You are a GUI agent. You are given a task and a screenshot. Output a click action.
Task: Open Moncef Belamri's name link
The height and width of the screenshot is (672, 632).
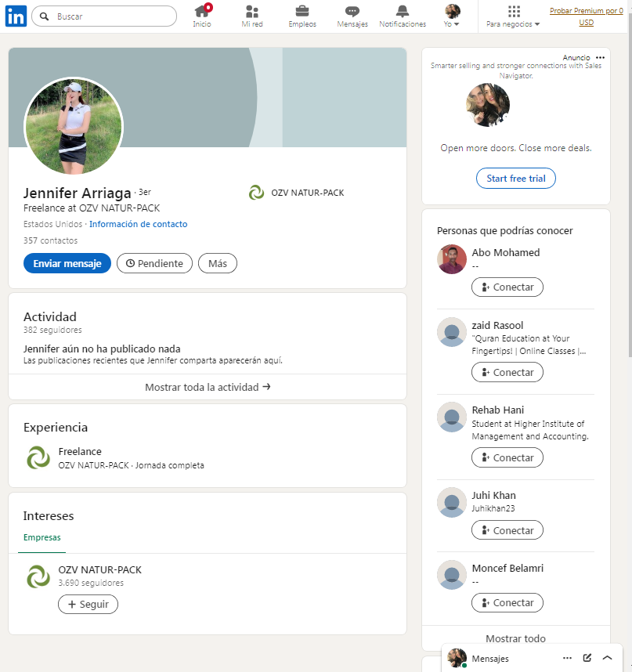coord(507,569)
